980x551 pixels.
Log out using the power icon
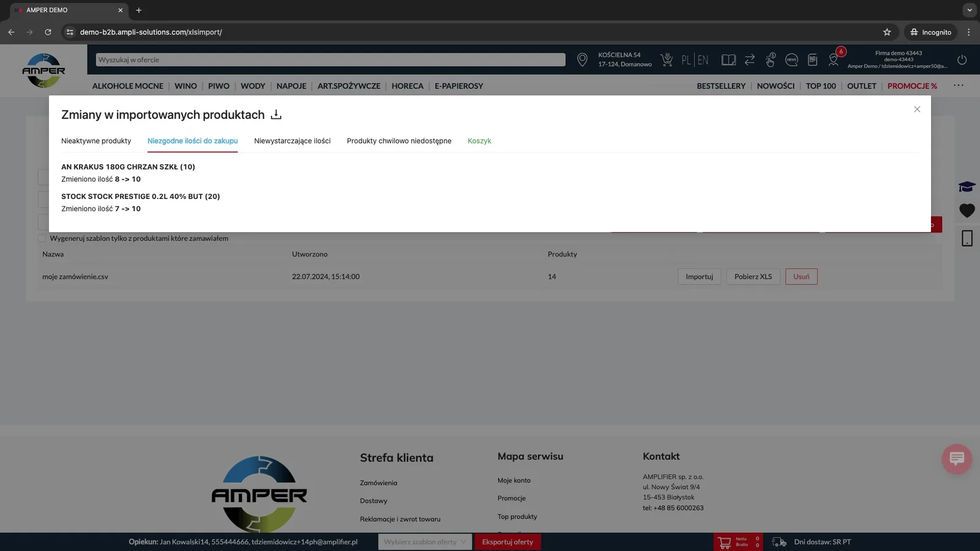[x=962, y=59]
